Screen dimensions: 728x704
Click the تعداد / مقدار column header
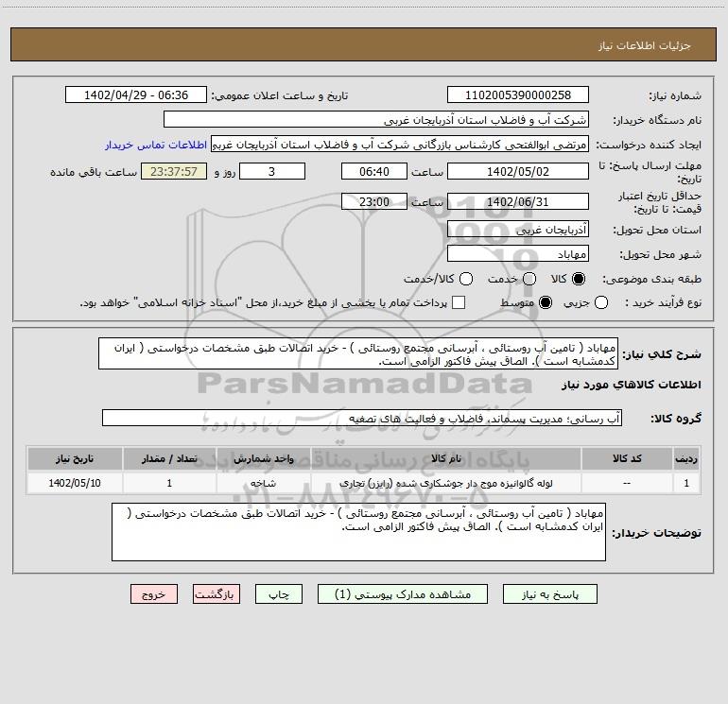pos(169,458)
